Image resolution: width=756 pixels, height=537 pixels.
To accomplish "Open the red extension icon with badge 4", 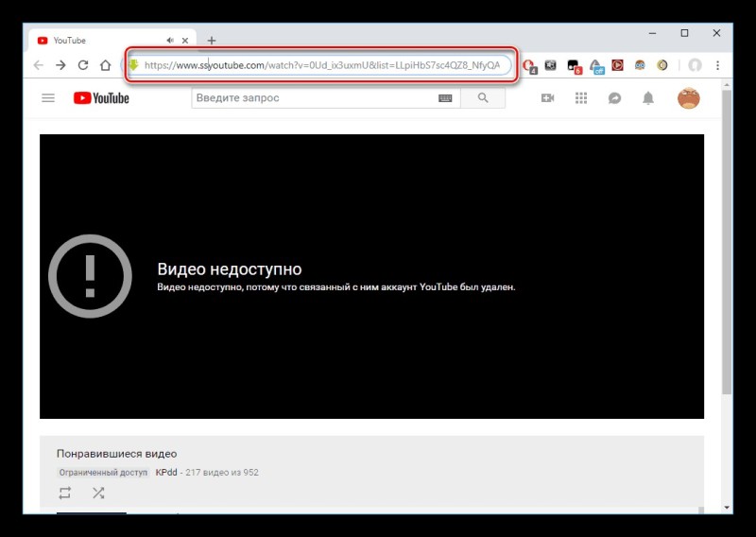I will [x=529, y=65].
